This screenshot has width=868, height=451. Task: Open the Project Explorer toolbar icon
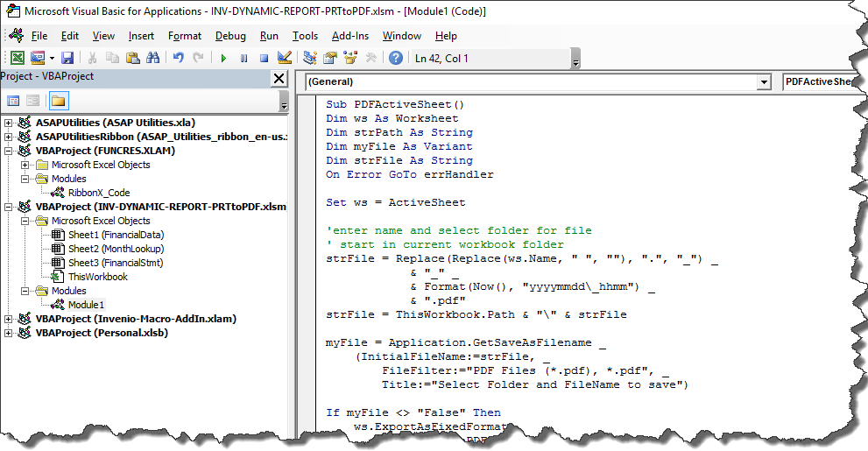(310, 58)
